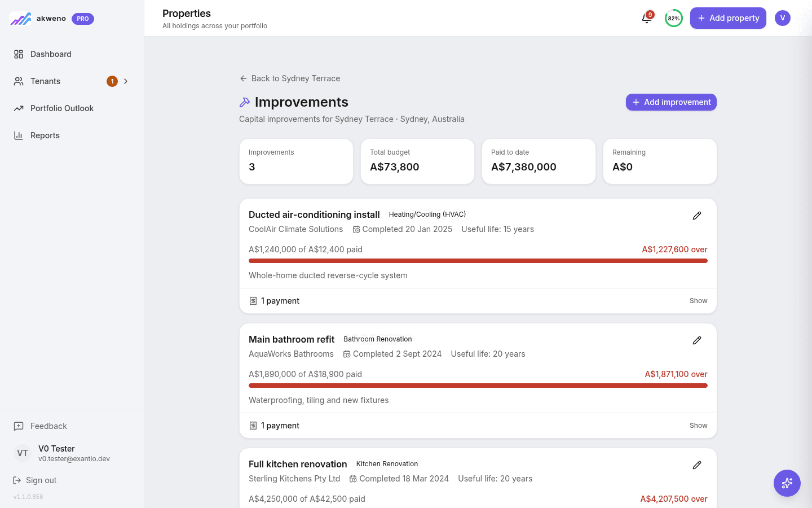Click the Add property button
The width and height of the screenshot is (812, 508).
(728, 18)
